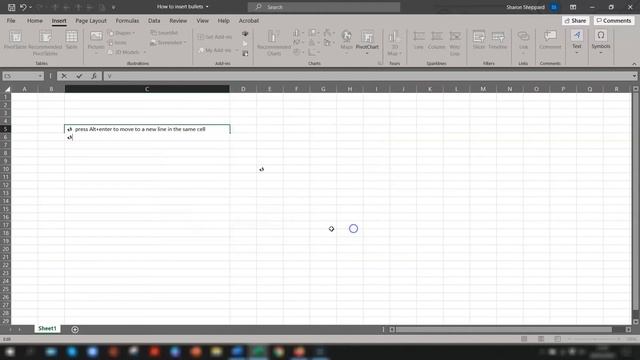640x360 pixels.
Task: Open the Icons gallery
Action: (x=118, y=42)
